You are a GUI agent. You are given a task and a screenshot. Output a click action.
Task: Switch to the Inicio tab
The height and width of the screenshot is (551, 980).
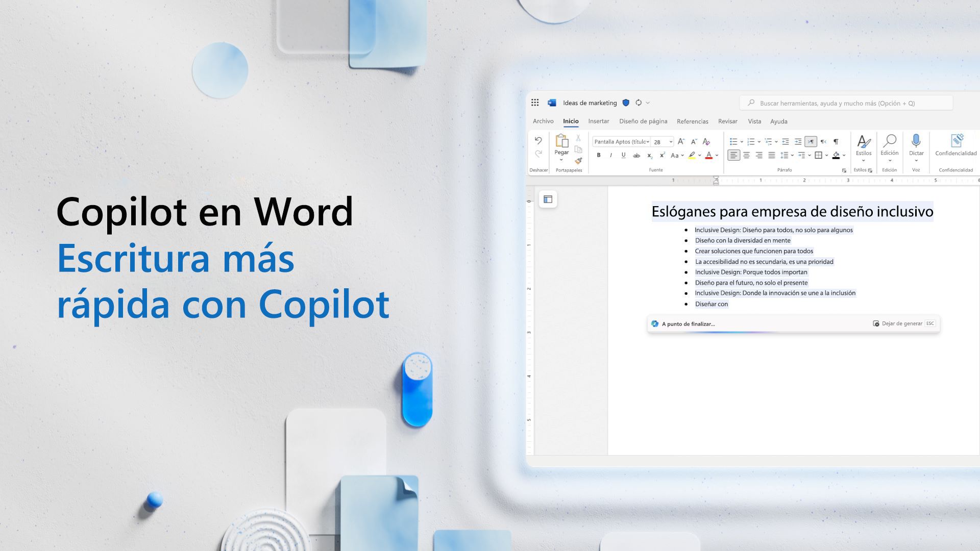[571, 121]
